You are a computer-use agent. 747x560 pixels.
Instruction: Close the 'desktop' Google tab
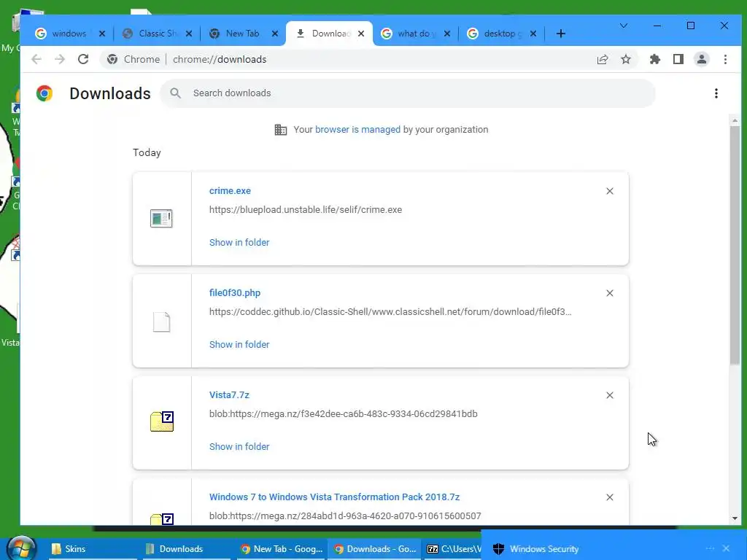pos(533,34)
